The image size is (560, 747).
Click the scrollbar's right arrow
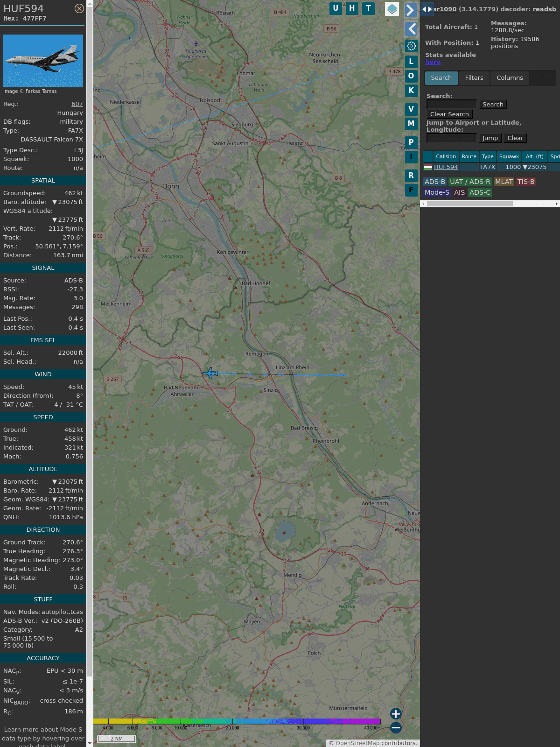click(557, 204)
